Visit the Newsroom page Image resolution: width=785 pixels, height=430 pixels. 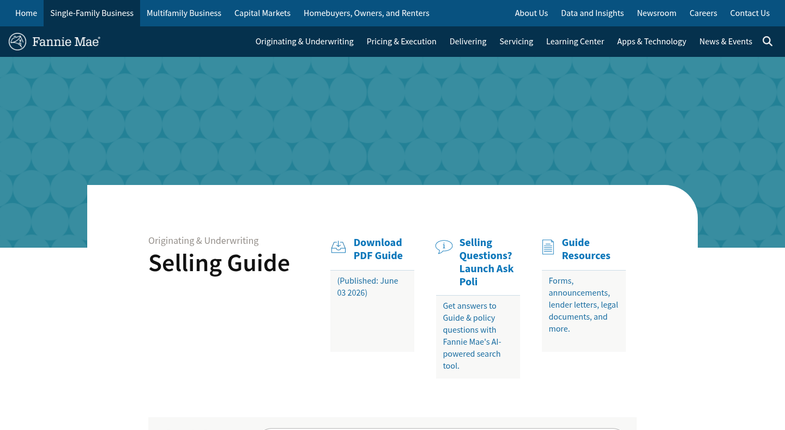(656, 13)
